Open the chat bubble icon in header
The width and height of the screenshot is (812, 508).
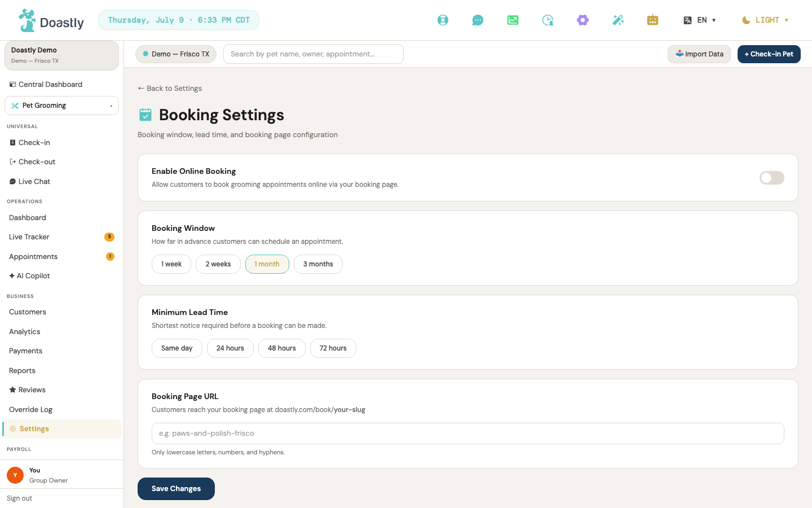coord(478,20)
